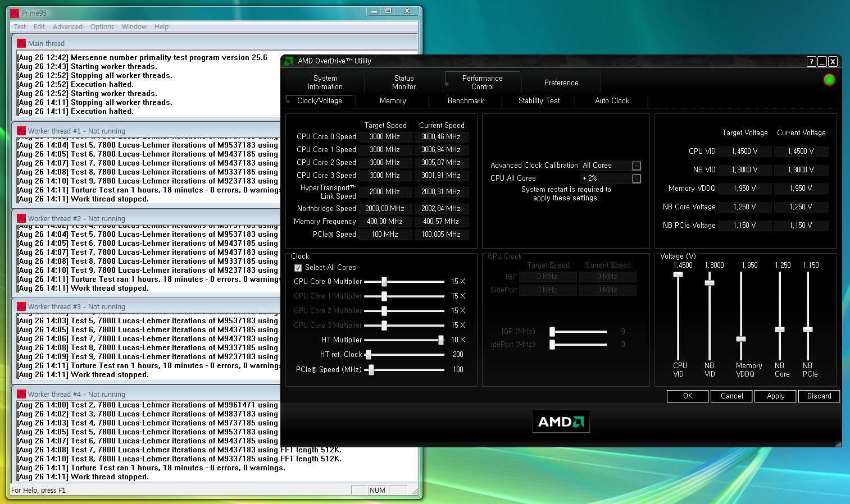Click the NB Core Voltage target field
The width and height of the screenshot is (850, 504).
tap(745, 207)
